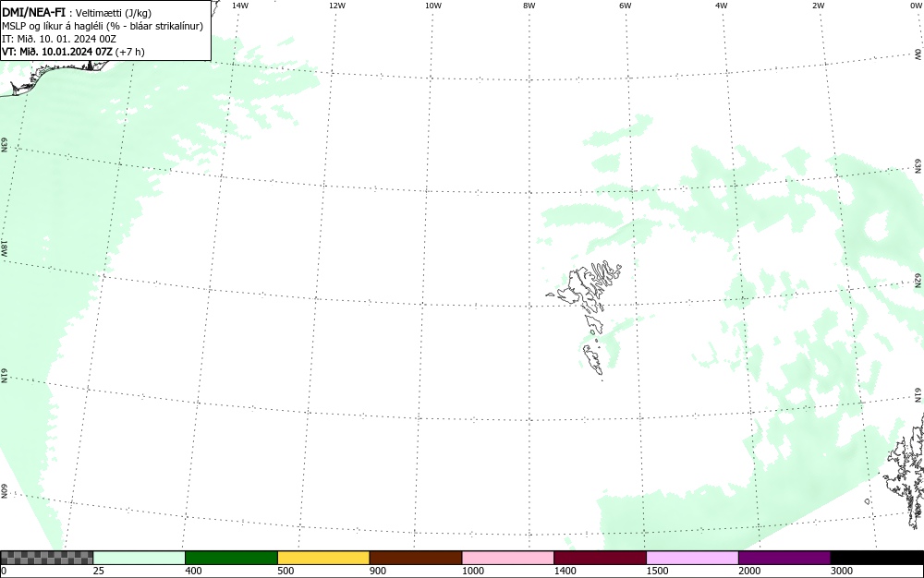This screenshot has width=924, height=578.
Task: Click the maroon 1400–1500 legend swatch
Action: 600,558
